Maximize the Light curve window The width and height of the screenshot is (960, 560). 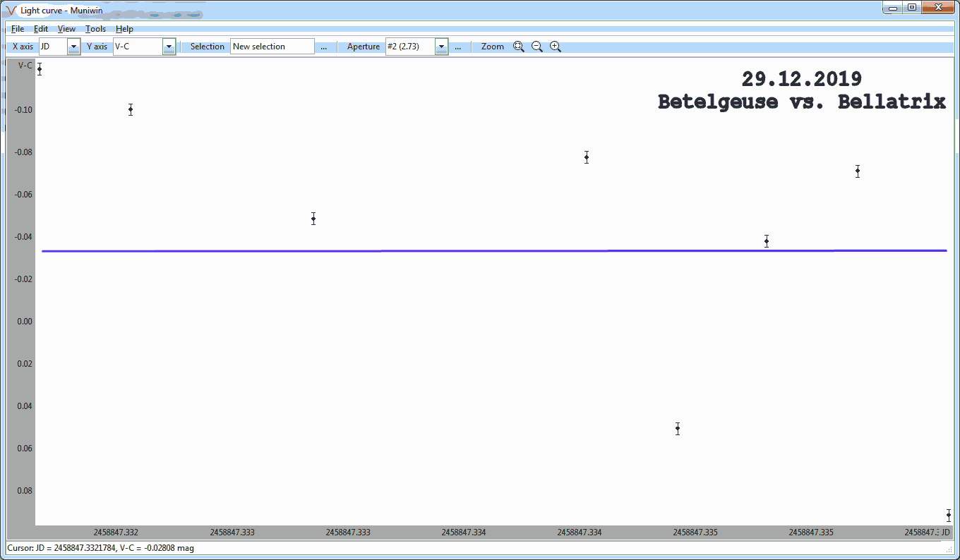coord(912,8)
